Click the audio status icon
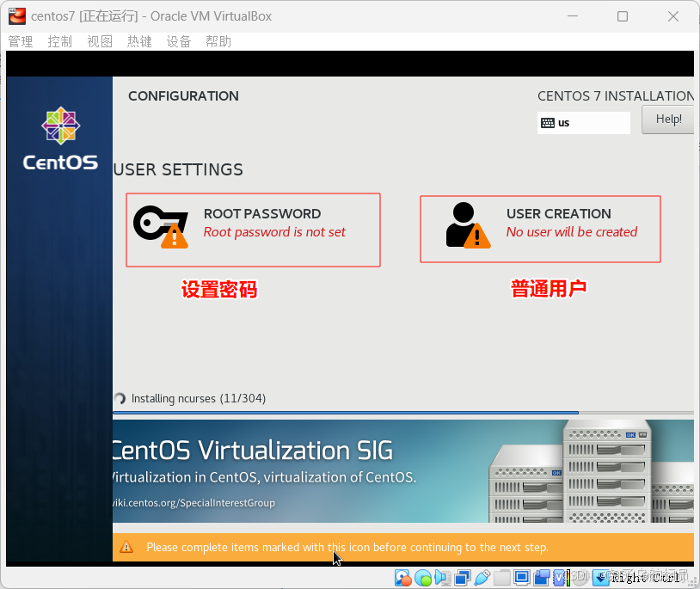Screen dimensions: 700x589 [443, 578]
